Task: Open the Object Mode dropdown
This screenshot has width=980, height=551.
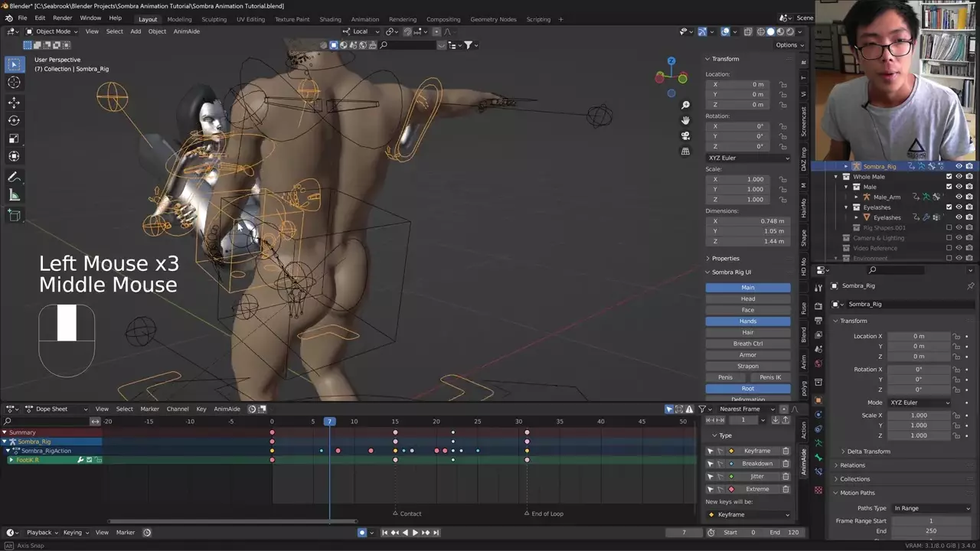Action: (x=52, y=31)
